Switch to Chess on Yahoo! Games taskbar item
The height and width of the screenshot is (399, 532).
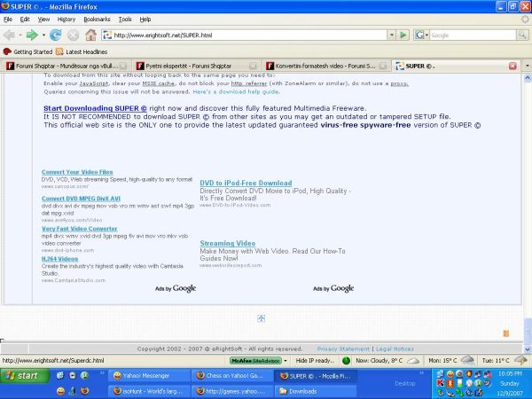232,376
